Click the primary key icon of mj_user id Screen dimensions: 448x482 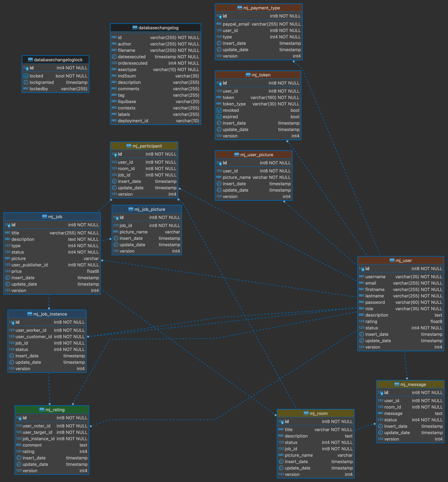pyautogui.click(x=362, y=269)
